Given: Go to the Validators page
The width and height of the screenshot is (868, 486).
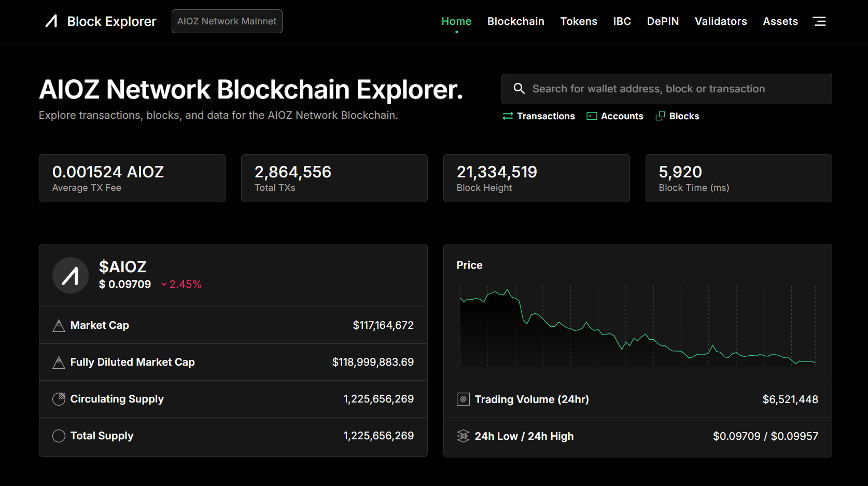Looking at the screenshot, I should [720, 21].
